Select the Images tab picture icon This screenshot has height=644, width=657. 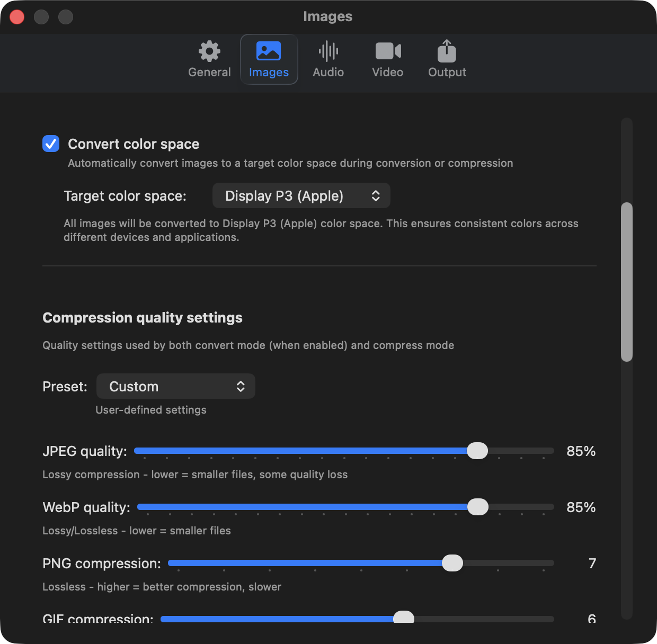[x=269, y=51]
